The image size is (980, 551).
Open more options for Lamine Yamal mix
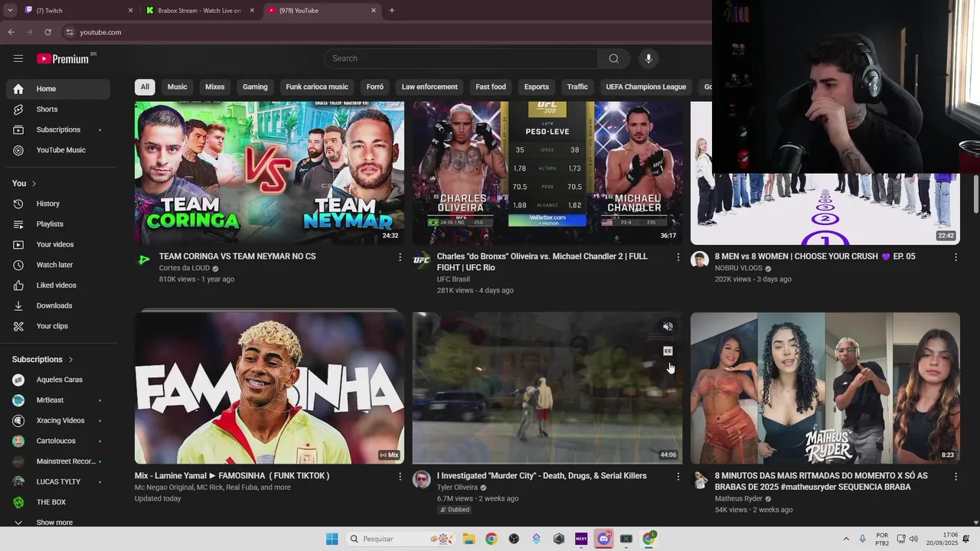tap(400, 477)
